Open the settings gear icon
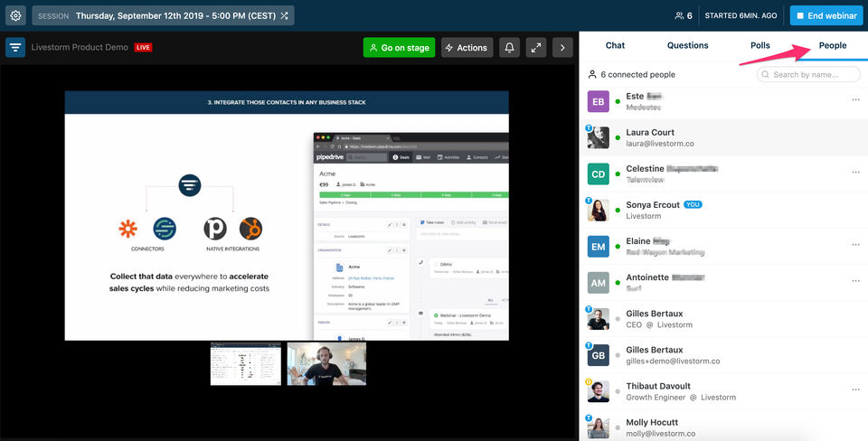This screenshot has height=441, width=868. click(15, 15)
